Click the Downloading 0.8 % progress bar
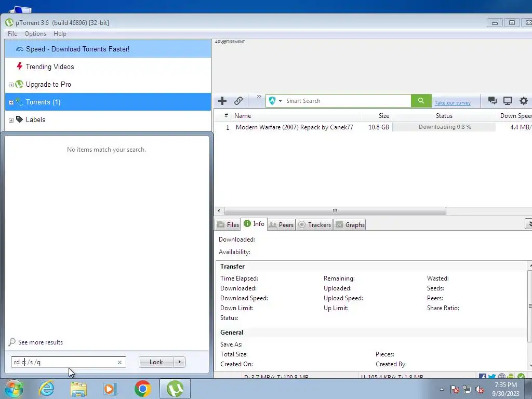The width and height of the screenshot is (532, 399). (x=444, y=127)
